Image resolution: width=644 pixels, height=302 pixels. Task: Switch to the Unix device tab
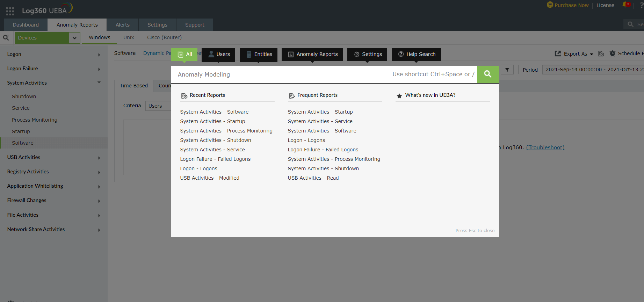tap(129, 37)
